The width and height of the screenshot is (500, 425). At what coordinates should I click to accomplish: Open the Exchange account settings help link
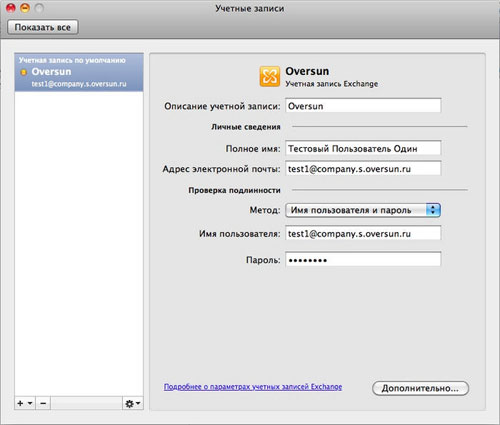(x=253, y=387)
